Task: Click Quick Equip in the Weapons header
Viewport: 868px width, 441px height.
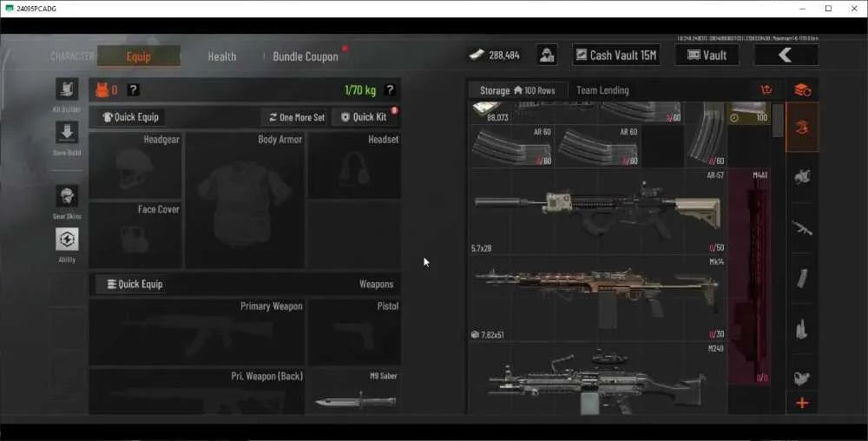Action: [x=135, y=285]
